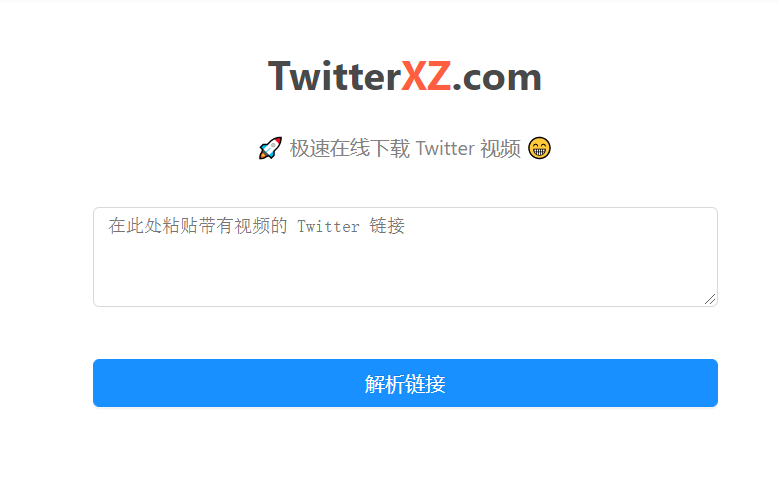
Task: Click the 链接 word in placeholder
Action: (x=387, y=226)
